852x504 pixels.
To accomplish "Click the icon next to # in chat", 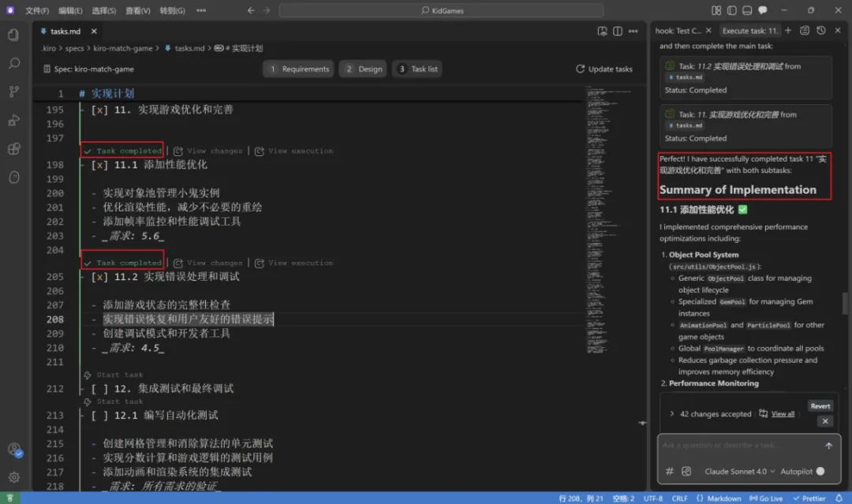I will (686, 472).
